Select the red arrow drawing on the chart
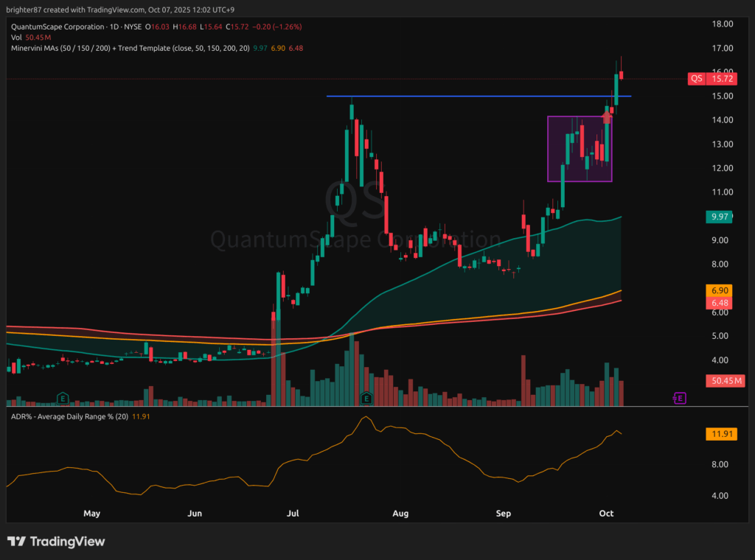This screenshot has width=755, height=560. point(607,116)
